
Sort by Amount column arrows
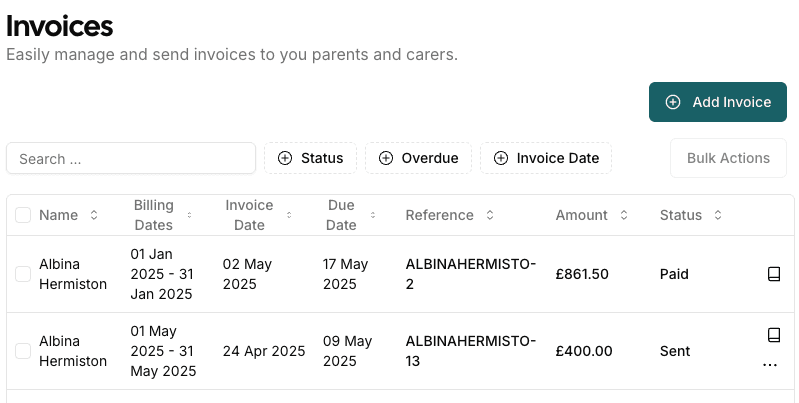[x=624, y=215]
